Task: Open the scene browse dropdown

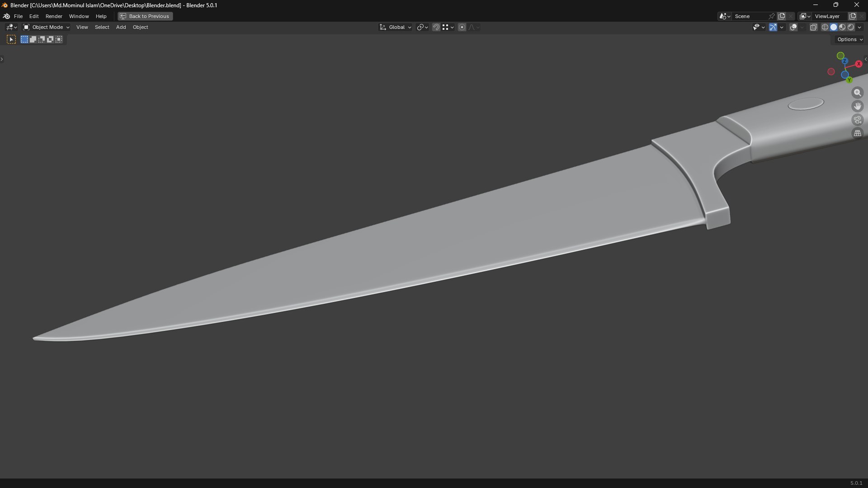Action: 725,16
